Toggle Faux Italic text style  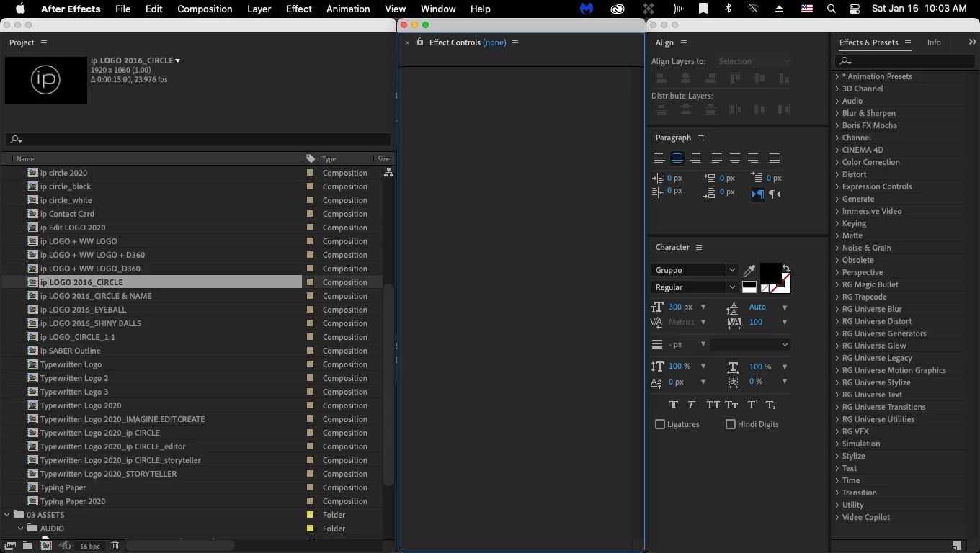(x=691, y=405)
